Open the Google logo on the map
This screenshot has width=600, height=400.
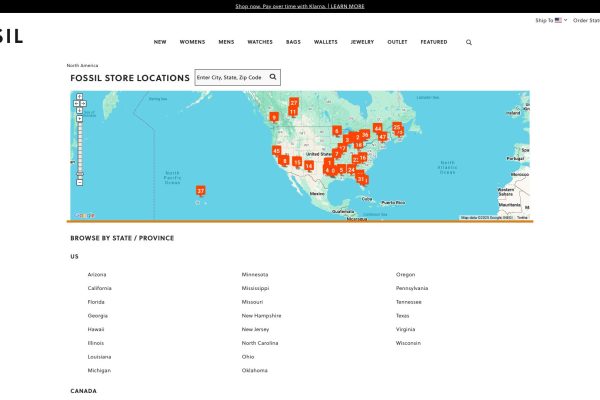tap(85, 216)
